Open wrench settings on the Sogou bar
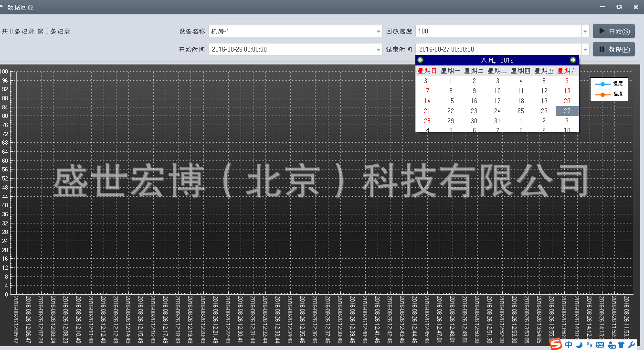This screenshot has width=644, height=350. point(632,344)
